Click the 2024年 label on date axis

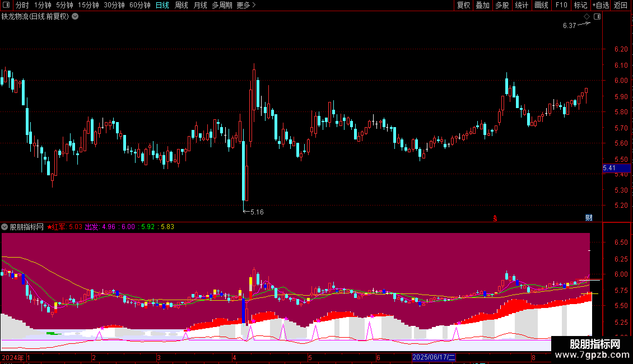click(x=12, y=357)
